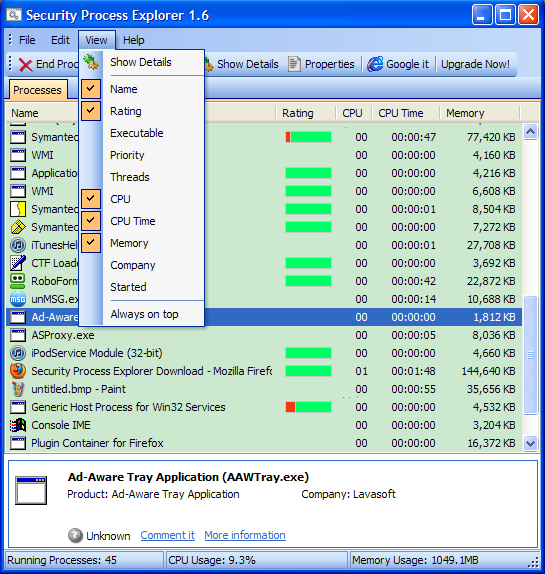
Task: Click the Upgrade Now! button
Action: [x=475, y=64]
